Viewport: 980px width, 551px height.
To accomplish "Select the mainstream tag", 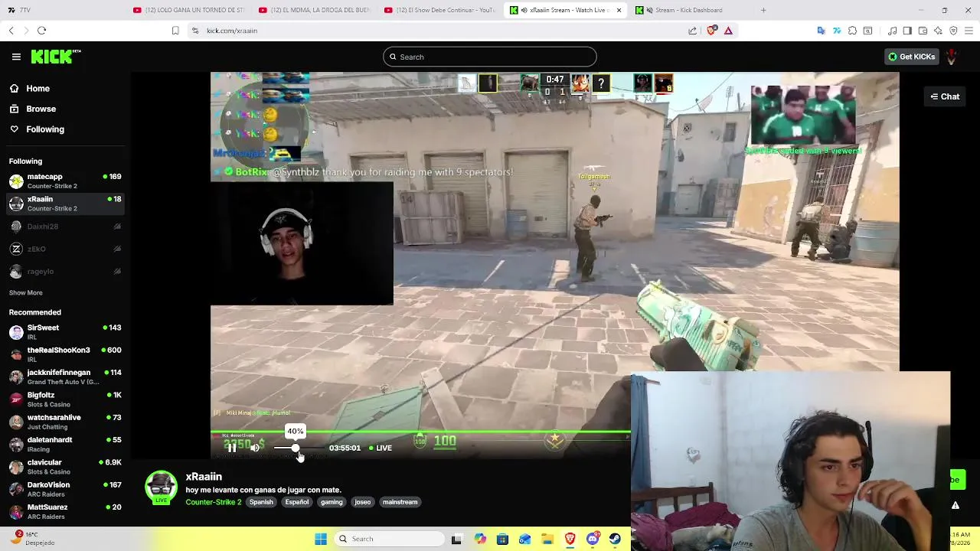I will (400, 503).
